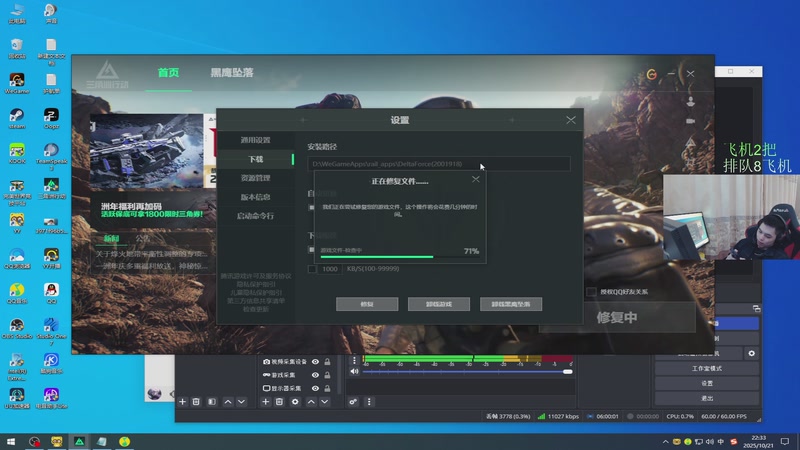
Task: Click the launcher refresh icon near window controls
Action: 652,74
